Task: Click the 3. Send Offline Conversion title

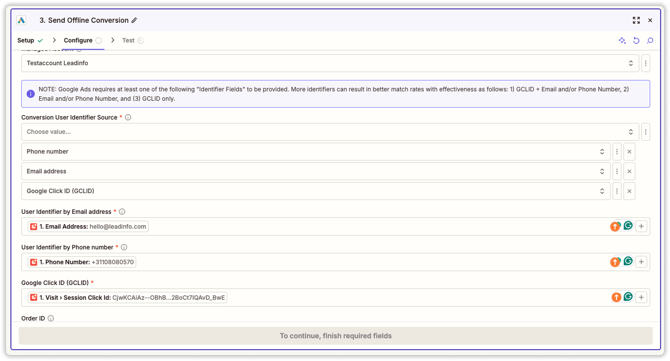Action: [84, 20]
